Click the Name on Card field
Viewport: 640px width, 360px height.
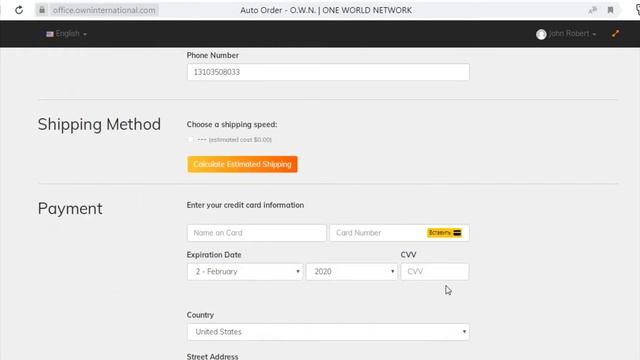[257, 233]
